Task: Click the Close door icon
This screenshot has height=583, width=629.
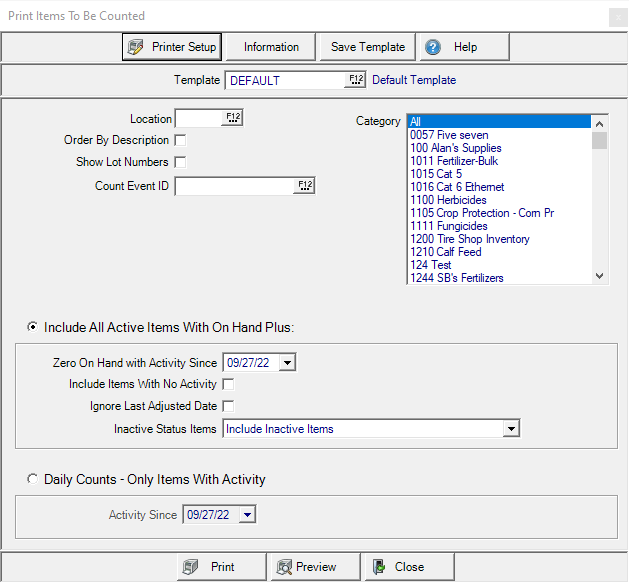Action: click(379, 567)
